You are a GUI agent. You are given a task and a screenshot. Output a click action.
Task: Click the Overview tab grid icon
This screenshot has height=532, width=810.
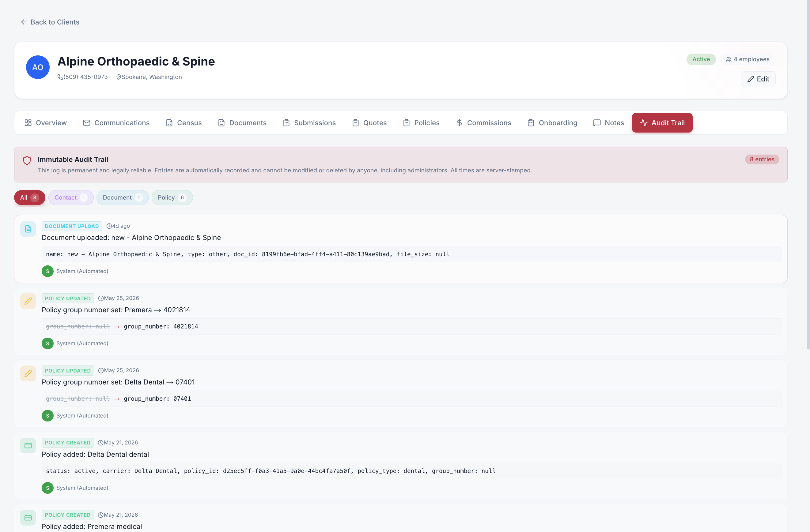(x=28, y=123)
